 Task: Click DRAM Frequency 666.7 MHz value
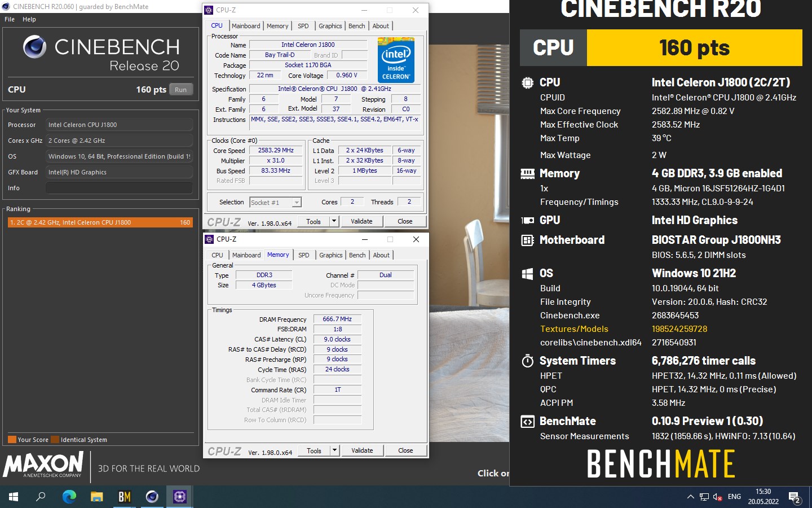tap(337, 319)
